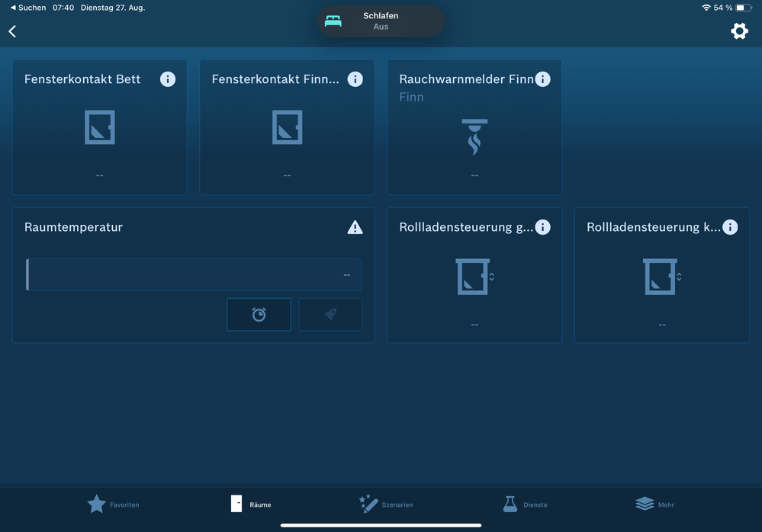This screenshot has height=532, width=762.
Task: Toggle the alarm clock schedule button
Action: point(259,314)
